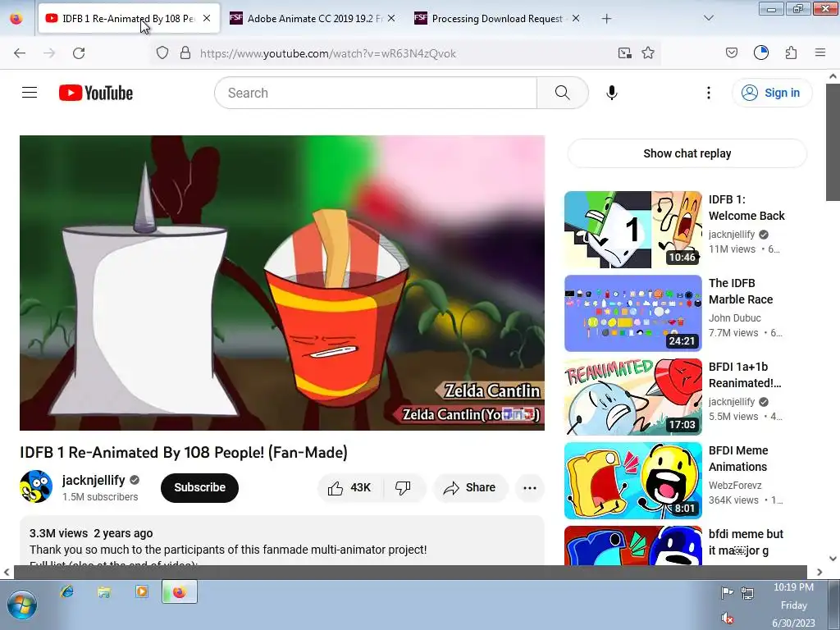Open a new browser tab
840x630 pixels.
(606, 19)
